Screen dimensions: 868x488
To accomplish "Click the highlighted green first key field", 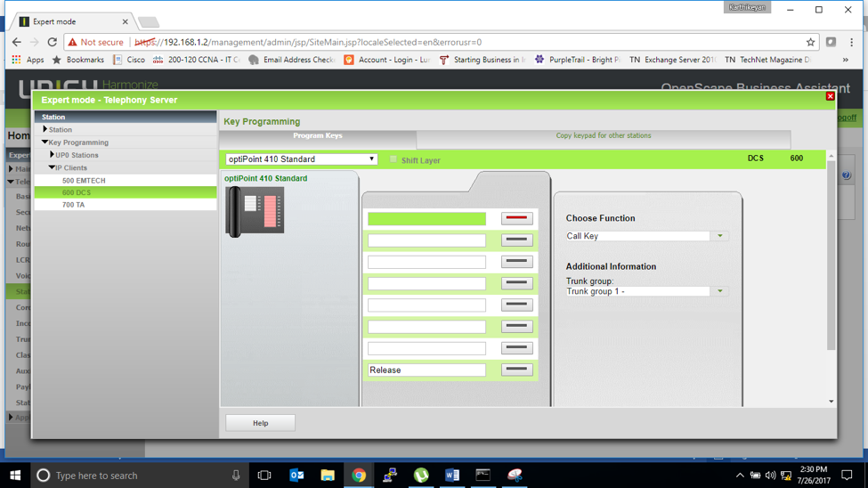I will (426, 219).
